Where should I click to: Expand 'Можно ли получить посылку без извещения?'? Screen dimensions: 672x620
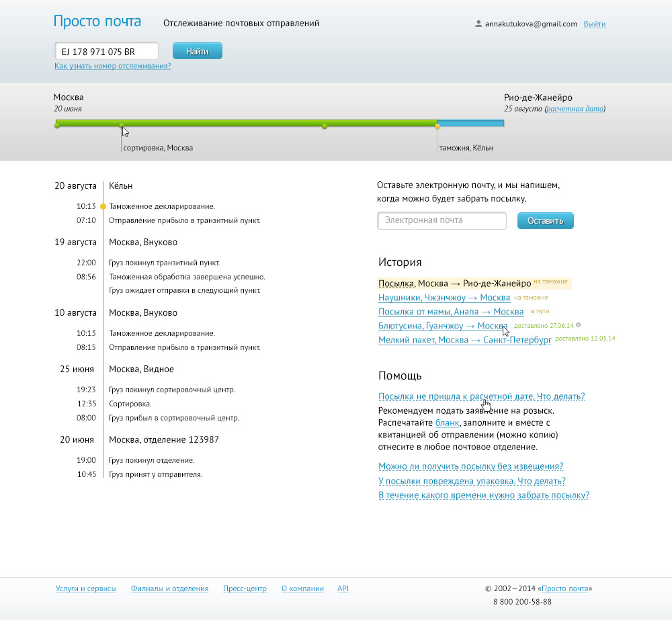470,466
